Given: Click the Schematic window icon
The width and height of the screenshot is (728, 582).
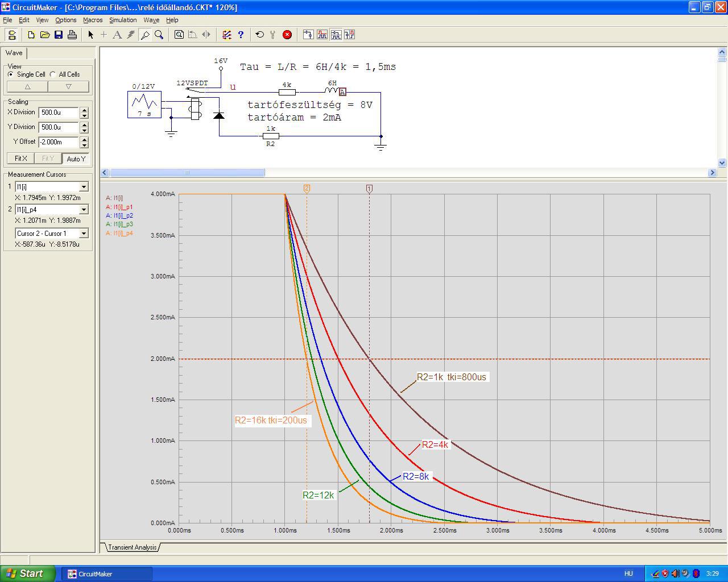Looking at the screenshot, I should point(308,35).
